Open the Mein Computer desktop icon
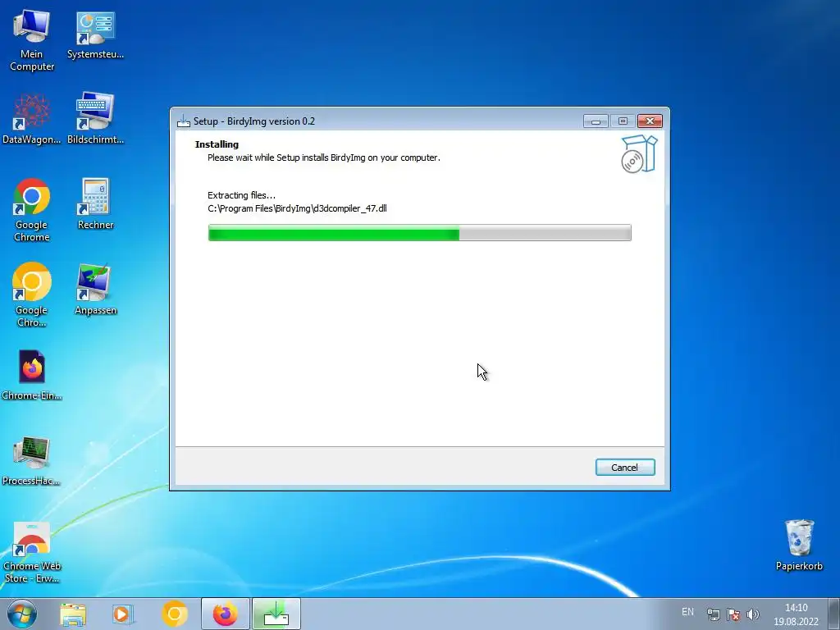Image resolution: width=840 pixels, height=630 pixels. coord(32,41)
